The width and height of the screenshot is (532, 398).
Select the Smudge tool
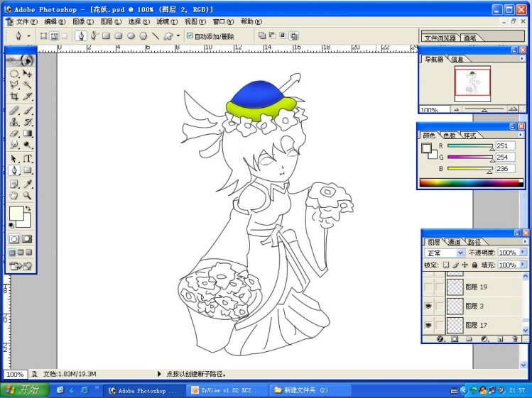(14, 145)
